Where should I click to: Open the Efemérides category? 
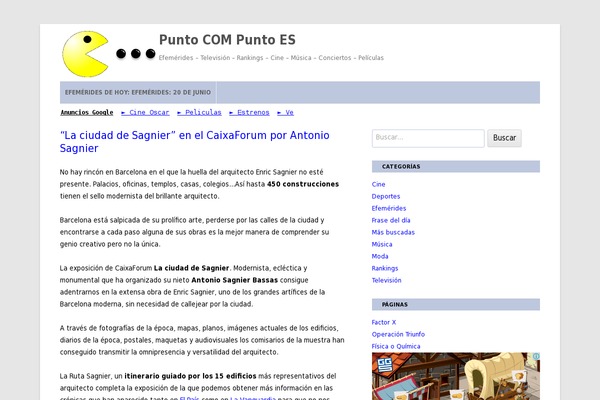point(389,208)
